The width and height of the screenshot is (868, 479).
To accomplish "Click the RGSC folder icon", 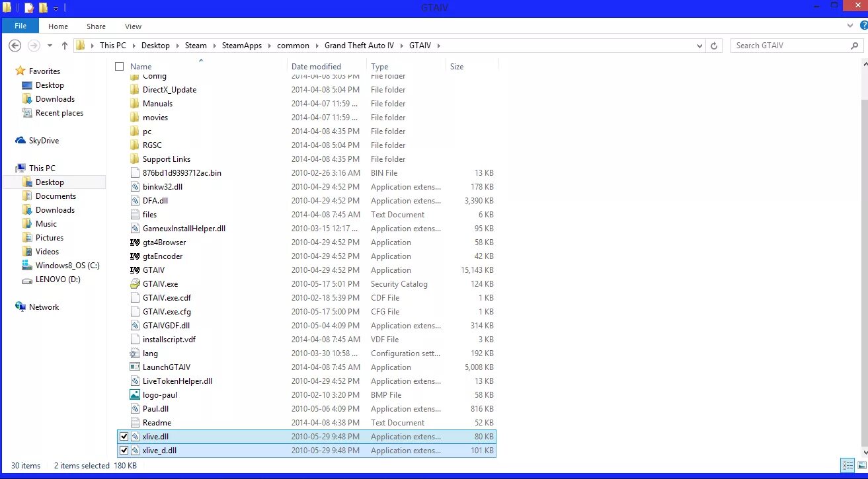I will click(x=136, y=145).
